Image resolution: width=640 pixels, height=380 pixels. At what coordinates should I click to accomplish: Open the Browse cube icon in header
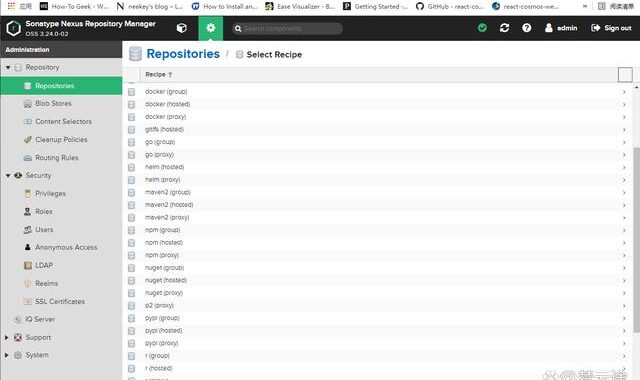[x=182, y=28]
